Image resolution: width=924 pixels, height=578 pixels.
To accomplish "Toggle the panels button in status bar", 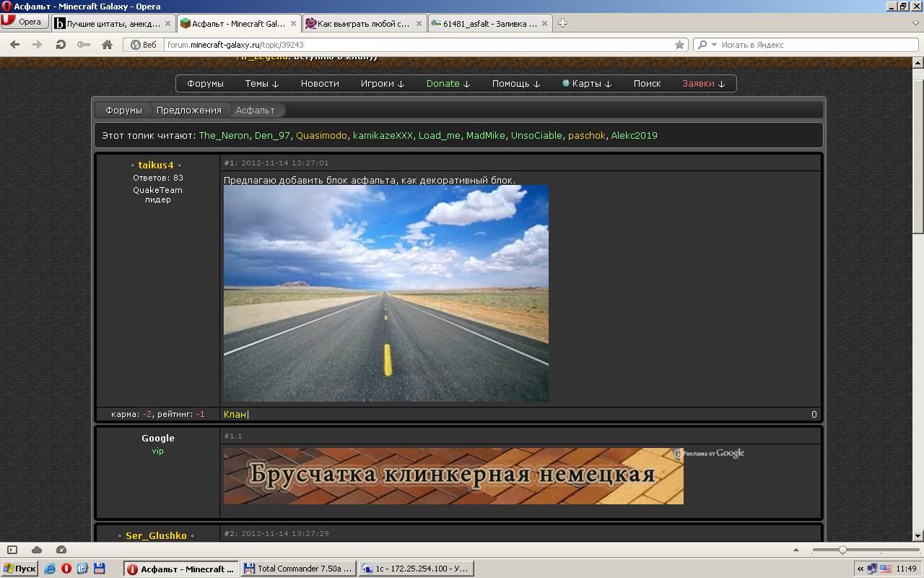I will [x=12, y=550].
